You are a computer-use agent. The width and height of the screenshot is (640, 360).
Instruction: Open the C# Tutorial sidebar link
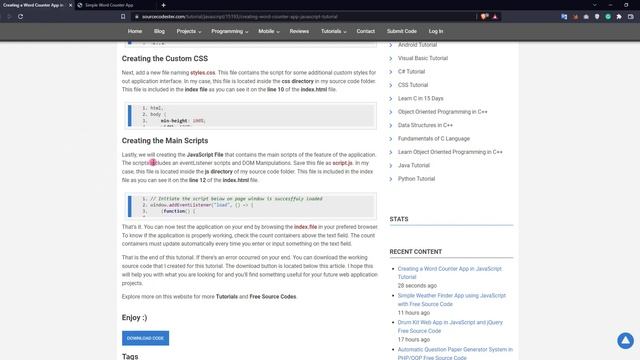point(411,72)
